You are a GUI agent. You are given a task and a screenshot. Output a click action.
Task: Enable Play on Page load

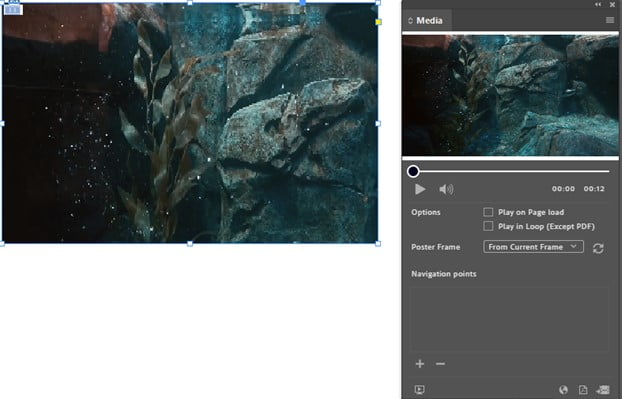tap(488, 212)
